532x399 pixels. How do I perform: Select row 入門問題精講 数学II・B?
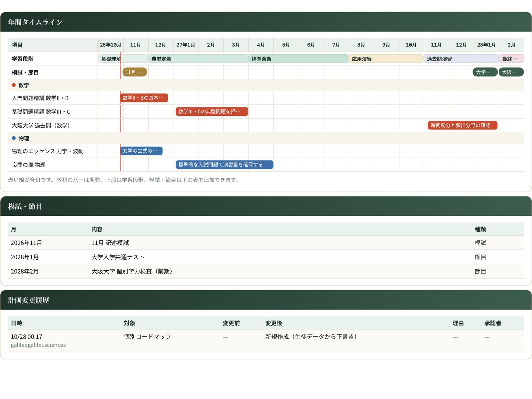tap(40, 98)
